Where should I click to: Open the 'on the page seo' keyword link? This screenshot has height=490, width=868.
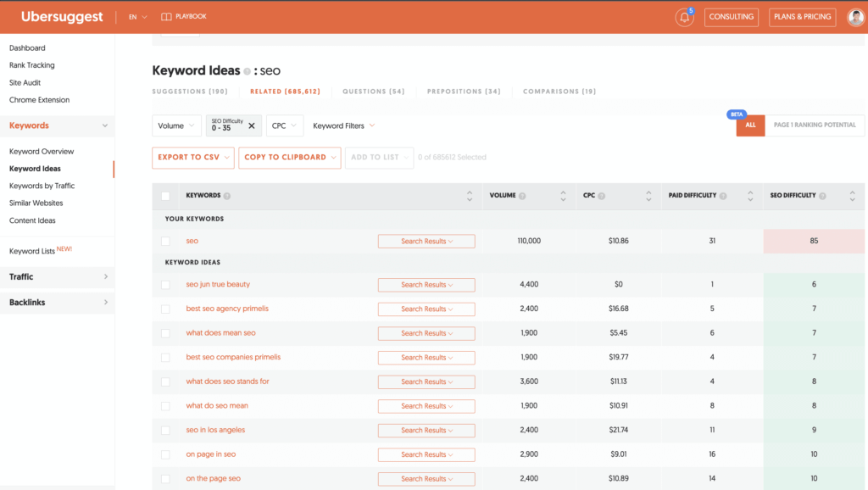click(213, 478)
